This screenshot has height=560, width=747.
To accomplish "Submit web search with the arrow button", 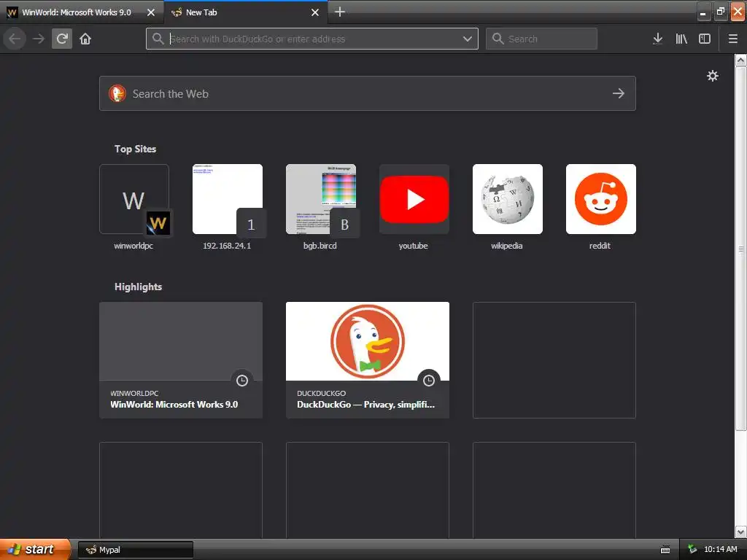I will (x=619, y=93).
